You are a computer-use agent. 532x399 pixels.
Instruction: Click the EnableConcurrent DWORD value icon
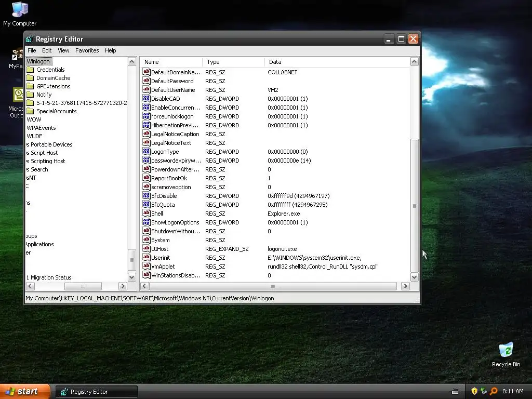point(146,107)
